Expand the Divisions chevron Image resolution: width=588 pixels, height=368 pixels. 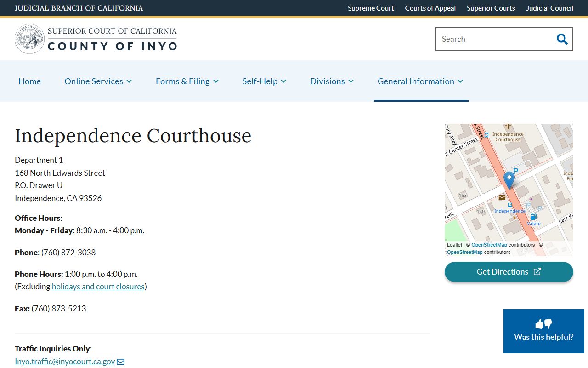pos(351,81)
